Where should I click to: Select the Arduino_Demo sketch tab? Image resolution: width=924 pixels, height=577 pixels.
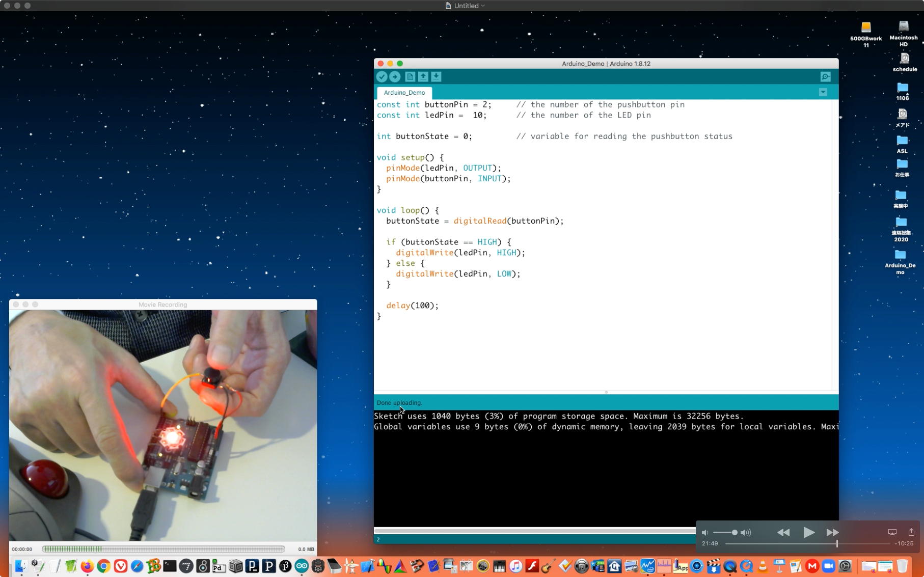404,93
